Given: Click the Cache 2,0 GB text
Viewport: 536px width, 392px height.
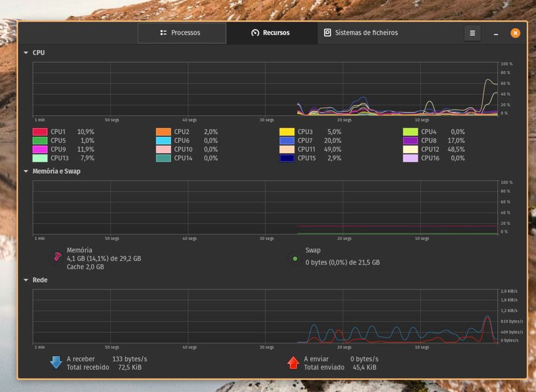Looking at the screenshot, I should (x=85, y=267).
